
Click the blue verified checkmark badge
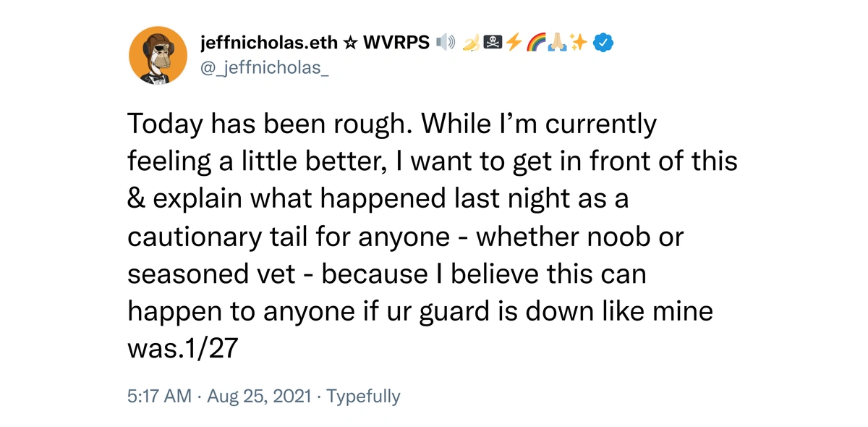[x=603, y=43]
